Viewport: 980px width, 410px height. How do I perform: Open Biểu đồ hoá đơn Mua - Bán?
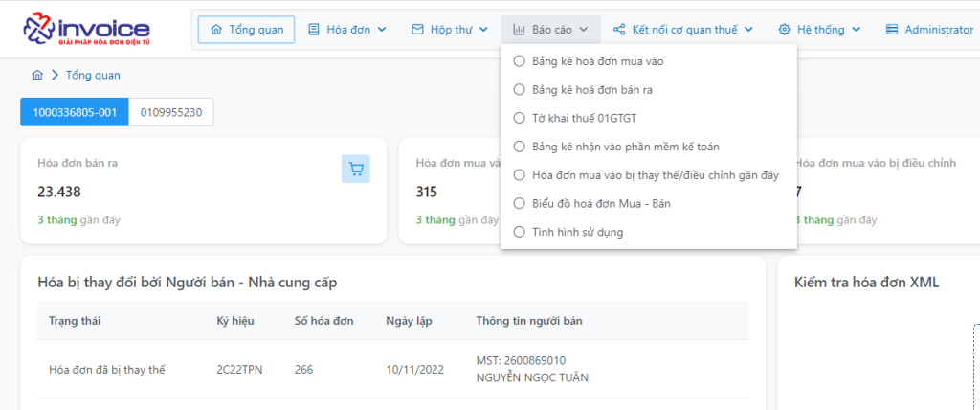(x=601, y=204)
